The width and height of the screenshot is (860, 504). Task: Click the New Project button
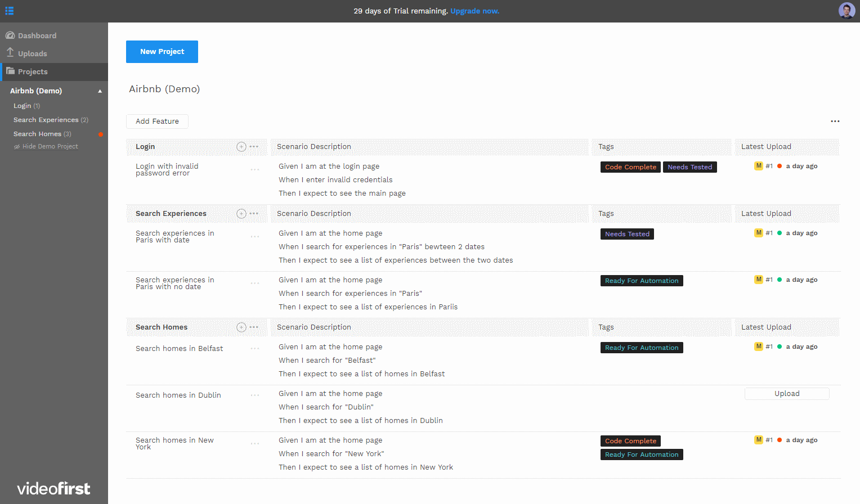162,52
